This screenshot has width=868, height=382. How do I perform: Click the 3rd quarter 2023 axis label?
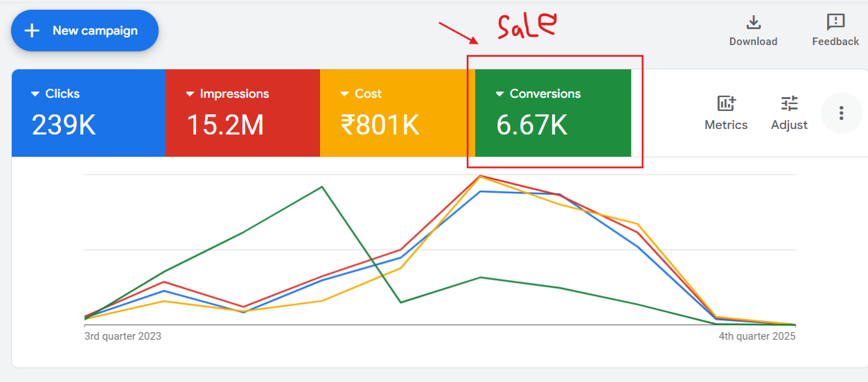pyautogui.click(x=123, y=336)
